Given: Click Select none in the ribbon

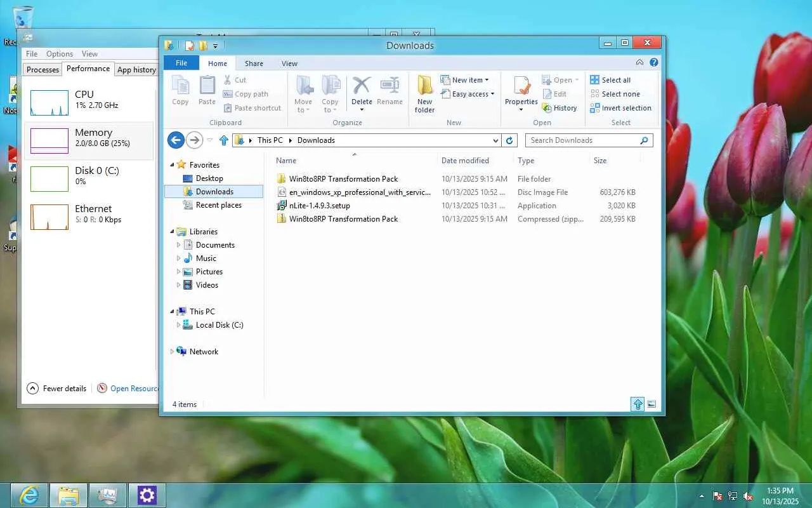Looking at the screenshot, I should [x=615, y=94].
